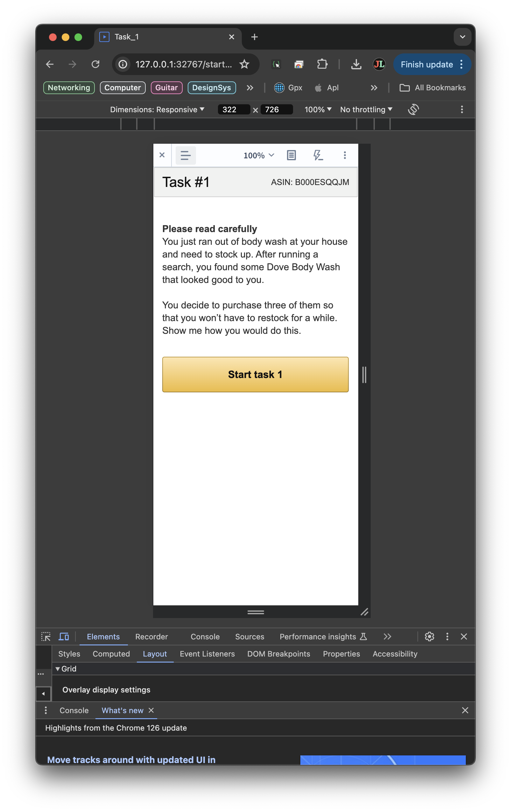
Task: Toggle the device emulation toolbar
Action: click(x=63, y=636)
